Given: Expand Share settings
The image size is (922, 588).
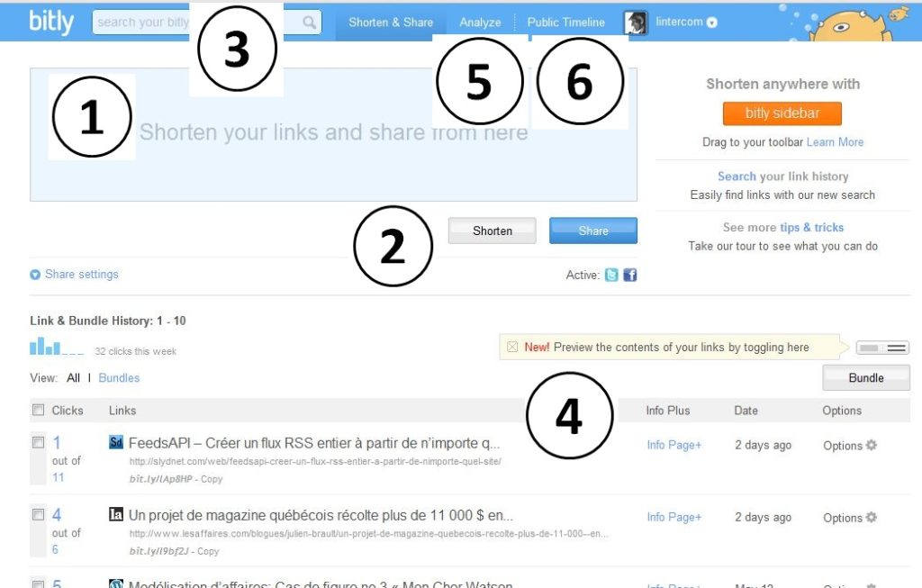Looking at the screenshot, I should (75, 274).
